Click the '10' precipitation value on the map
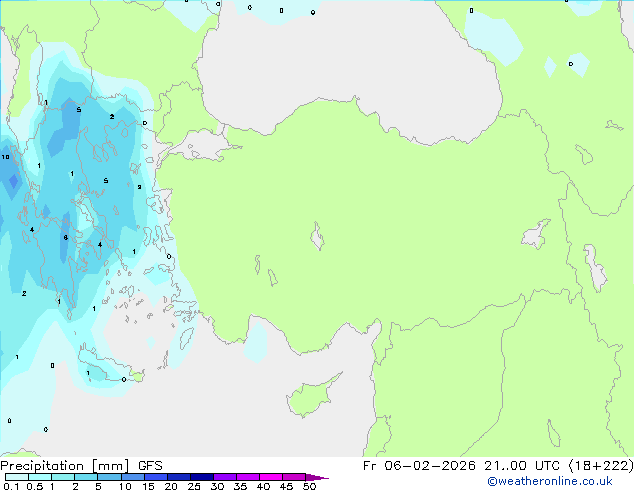Viewport: 634px width, 490px height. click(x=5, y=157)
